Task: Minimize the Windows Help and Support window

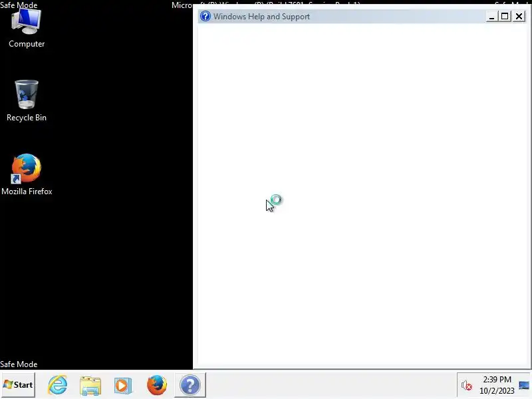Action: (491, 16)
